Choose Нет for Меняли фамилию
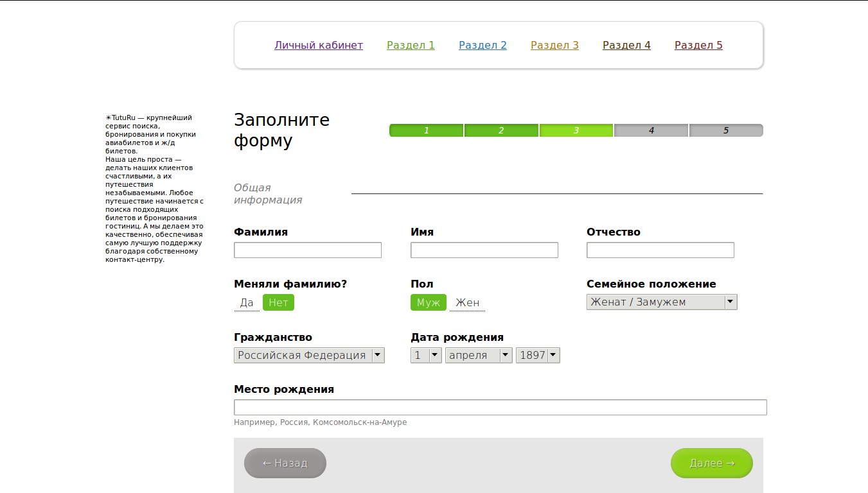The image size is (868, 493). coord(278,302)
